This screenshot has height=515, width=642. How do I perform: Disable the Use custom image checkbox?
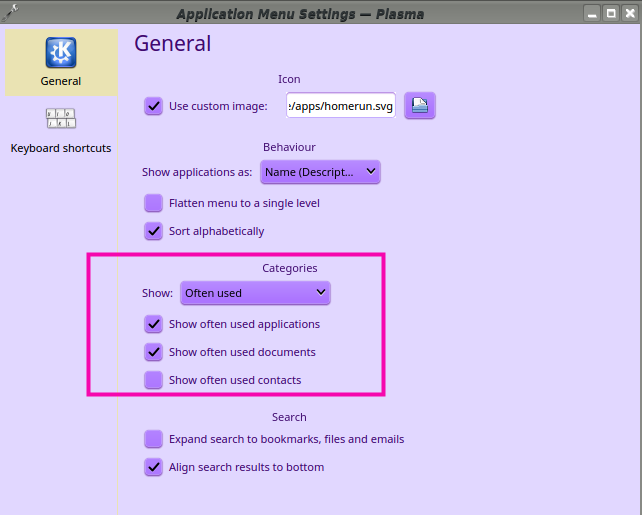(x=153, y=106)
